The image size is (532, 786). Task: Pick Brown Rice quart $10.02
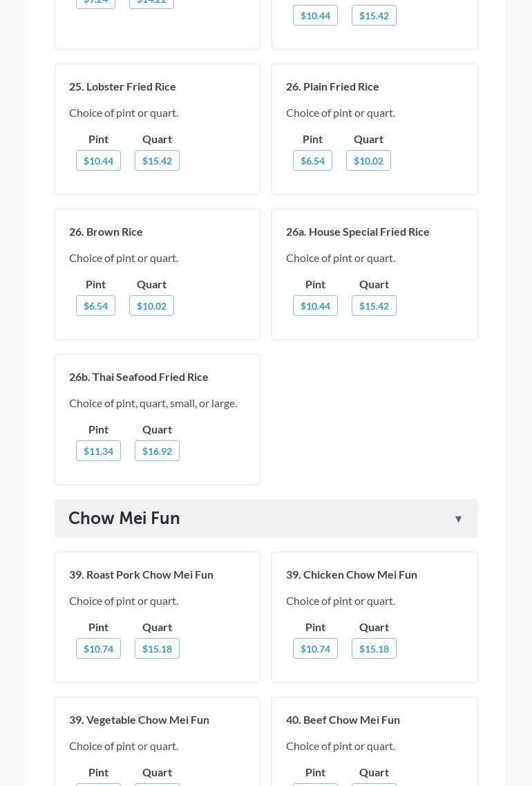click(151, 306)
